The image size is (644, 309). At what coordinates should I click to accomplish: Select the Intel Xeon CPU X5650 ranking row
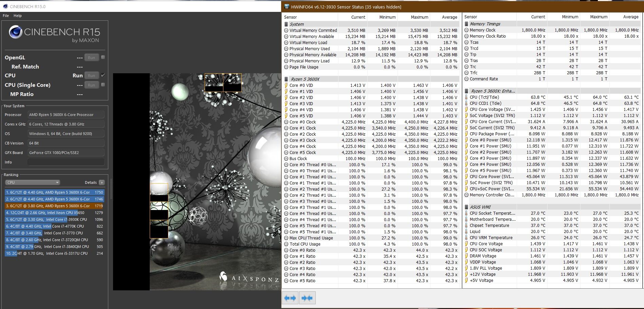click(54, 213)
